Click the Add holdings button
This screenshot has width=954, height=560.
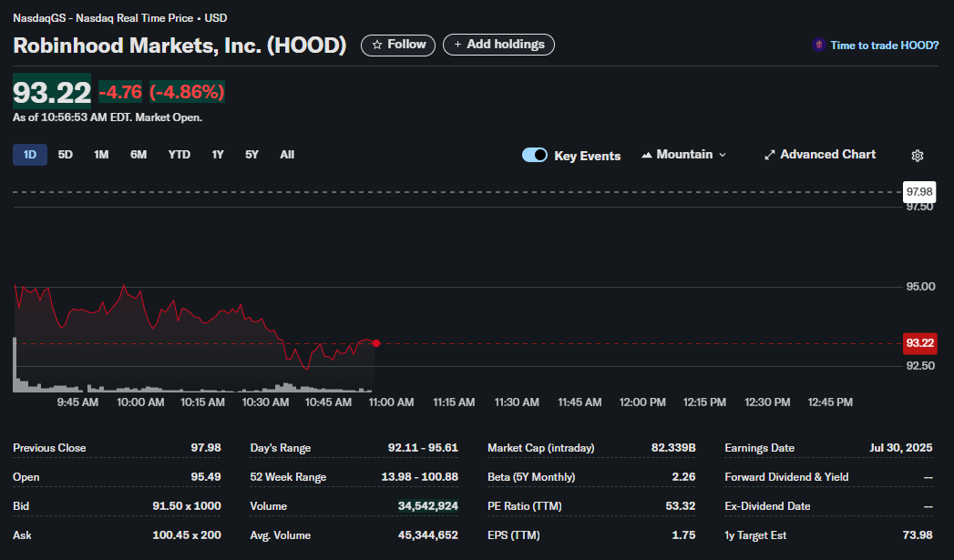499,45
